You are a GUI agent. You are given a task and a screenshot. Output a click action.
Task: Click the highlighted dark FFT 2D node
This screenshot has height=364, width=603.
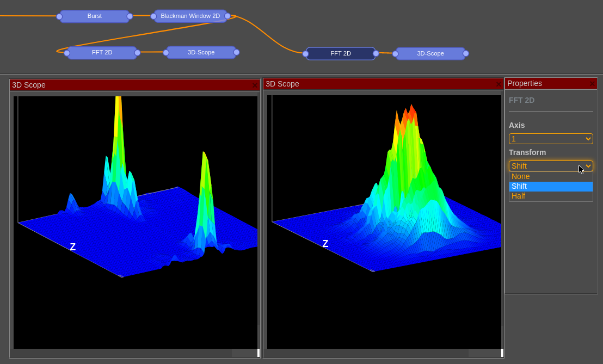[341, 53]
